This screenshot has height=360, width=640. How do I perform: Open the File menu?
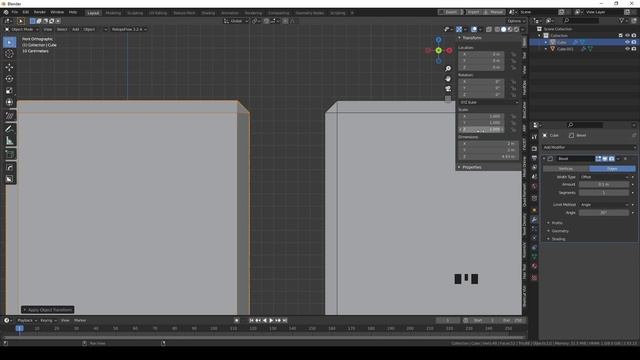pos(15,12)
